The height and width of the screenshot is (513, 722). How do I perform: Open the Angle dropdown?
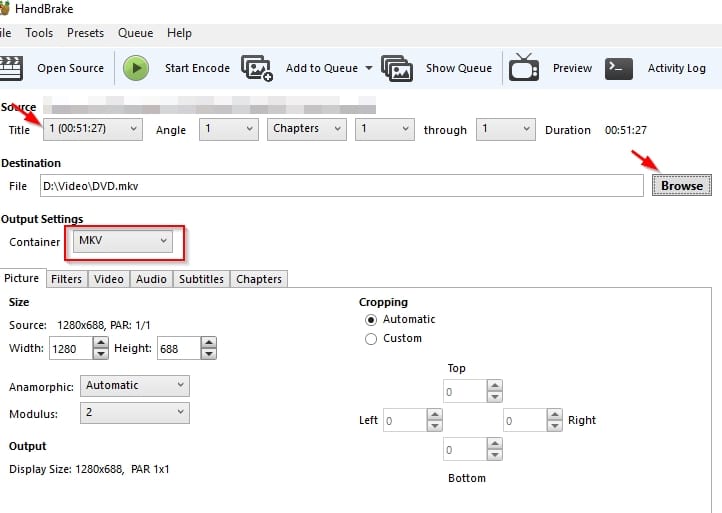click(x=229, y=129)
